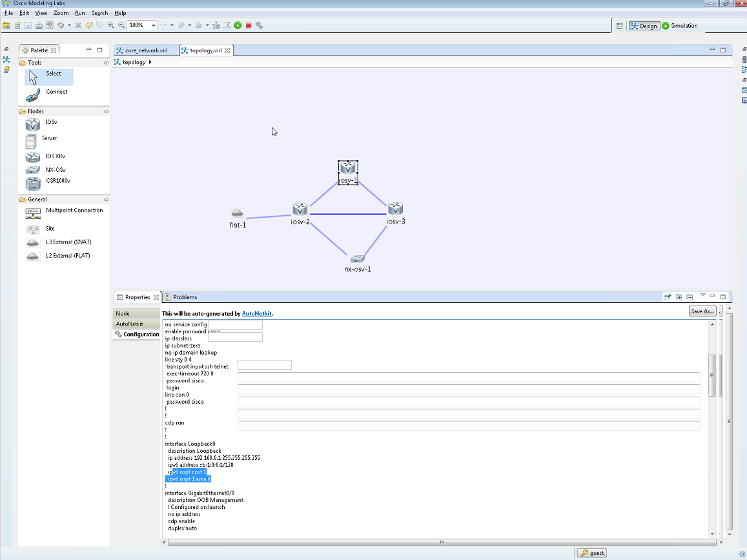Switch to the topology.virl editor tab
This screenshot has width=747, height=560.
[x=205, y=50]
